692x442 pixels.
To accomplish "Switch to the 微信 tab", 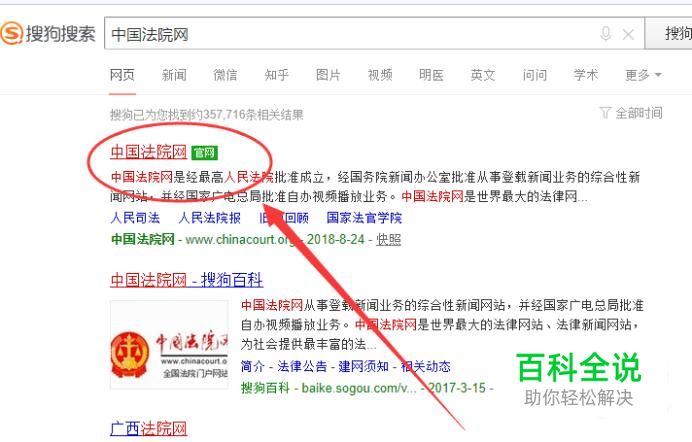I will pos(226,75).
